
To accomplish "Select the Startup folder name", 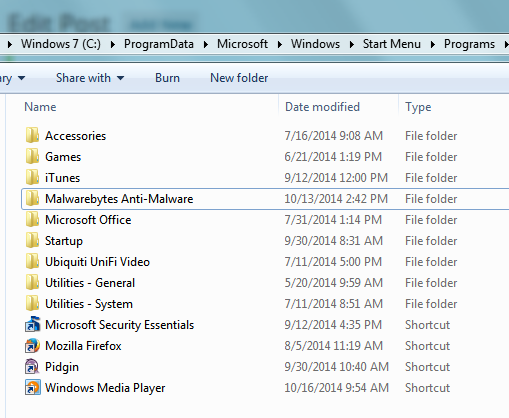I will 64,241.
